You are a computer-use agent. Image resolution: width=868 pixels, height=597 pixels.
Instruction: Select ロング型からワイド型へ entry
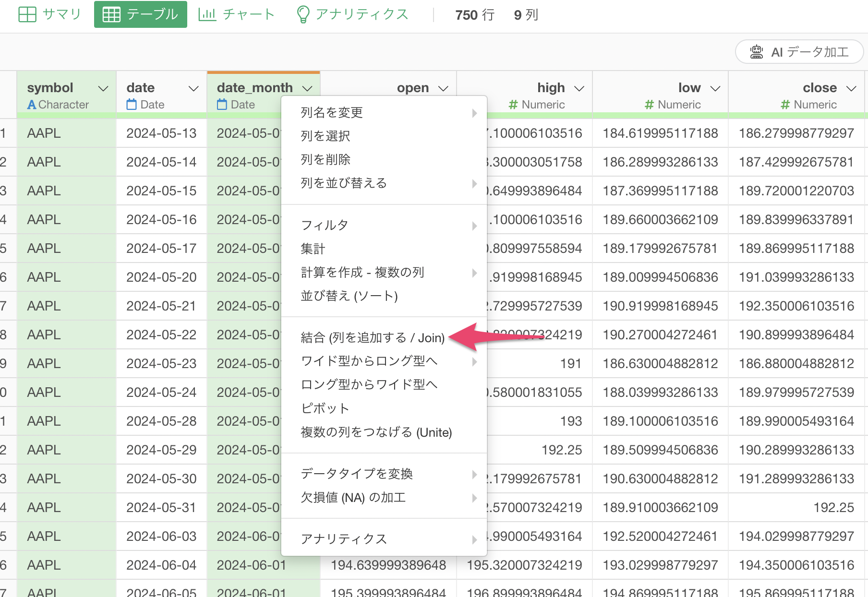(384, 385)
